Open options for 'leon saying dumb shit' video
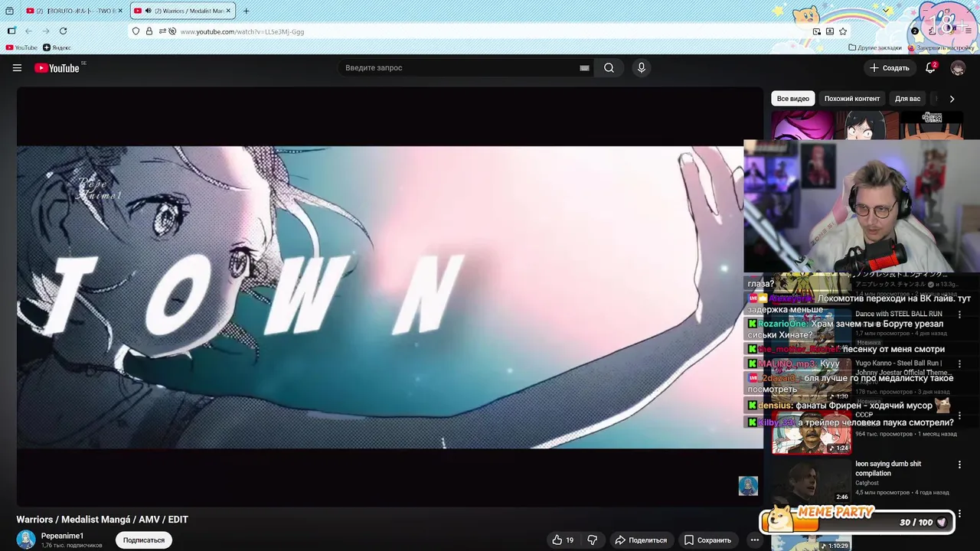This screenshot has height=551, width=980. tap(959, 465)
